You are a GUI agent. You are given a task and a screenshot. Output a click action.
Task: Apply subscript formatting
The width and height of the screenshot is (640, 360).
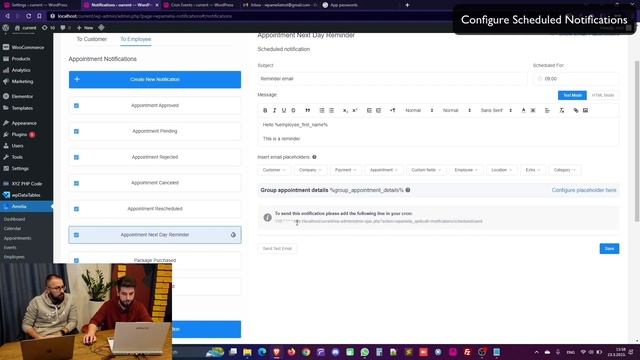point(345,110)
